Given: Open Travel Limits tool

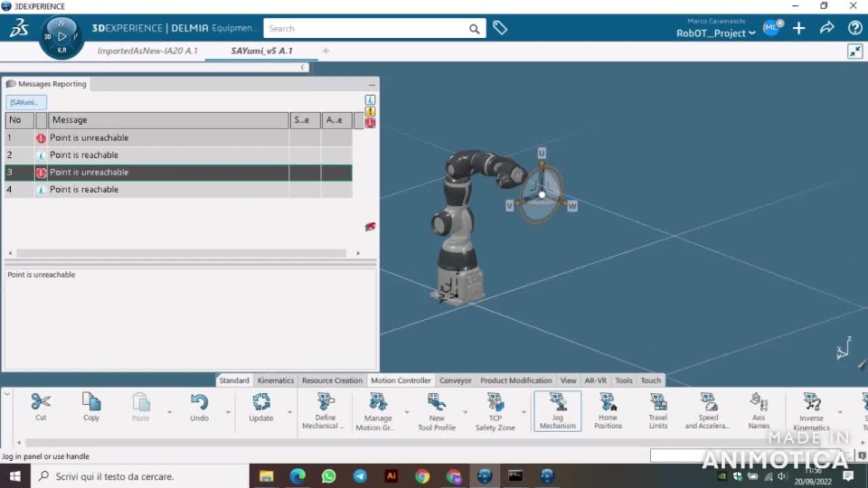Looking at the screenshot, I should point(657,410).
